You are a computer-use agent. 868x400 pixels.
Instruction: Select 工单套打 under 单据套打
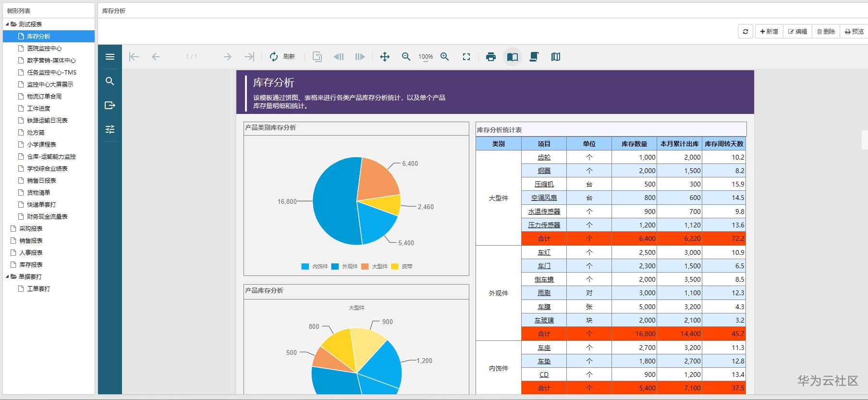pyautogui.click(x=38, y=288)
